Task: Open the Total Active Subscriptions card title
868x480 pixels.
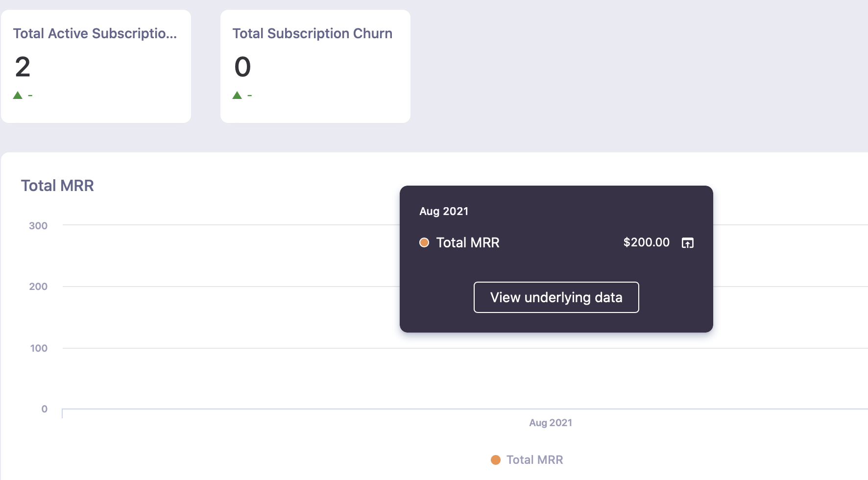Action: point(95,33)
